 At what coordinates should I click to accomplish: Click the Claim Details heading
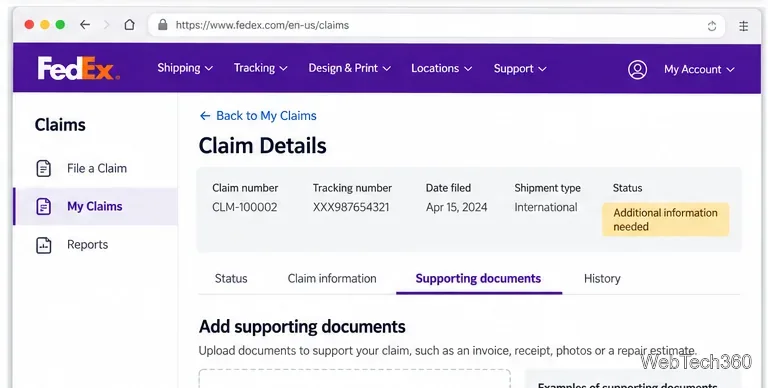[263, 146]
